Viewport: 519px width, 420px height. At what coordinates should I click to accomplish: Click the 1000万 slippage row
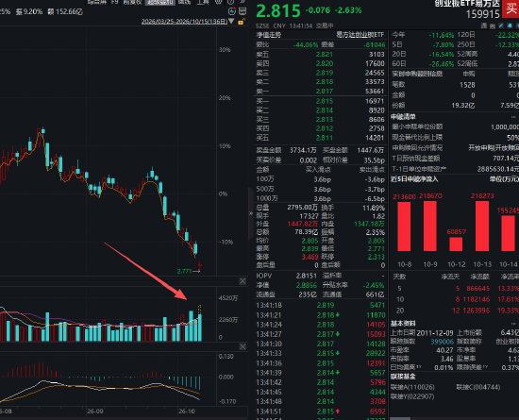pyautogui.click(x=321, y=198)
